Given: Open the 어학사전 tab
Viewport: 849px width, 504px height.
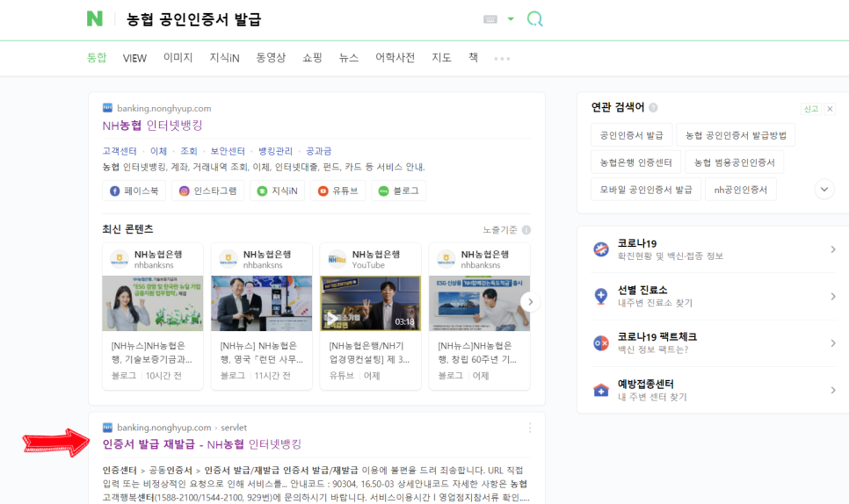Looking at the screenshot, I should click(x=395, y=57).
